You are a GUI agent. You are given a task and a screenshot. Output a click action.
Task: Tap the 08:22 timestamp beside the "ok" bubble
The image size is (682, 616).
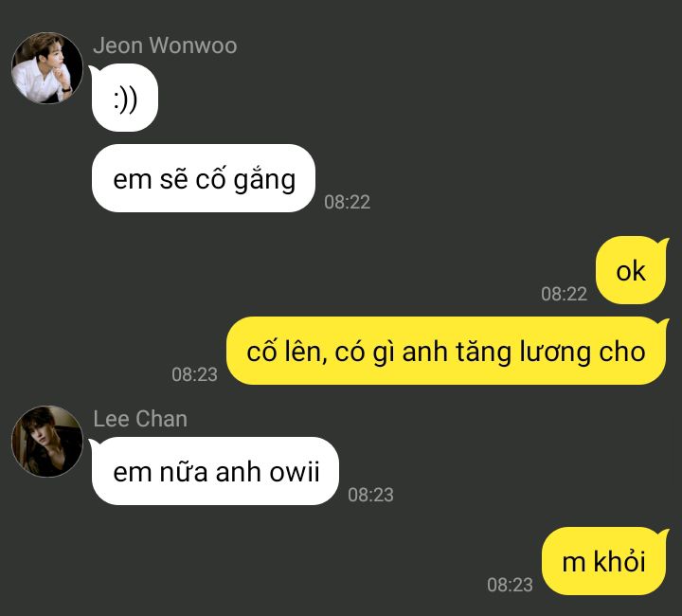[565, 294]
